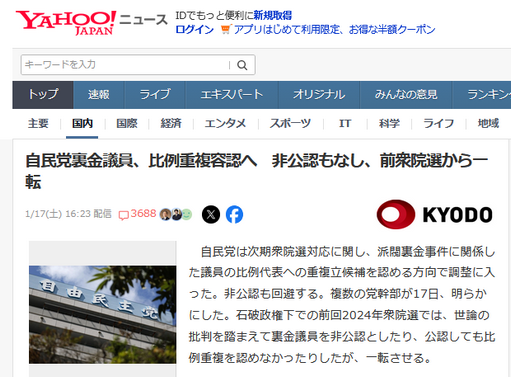Share article on X icon
This screenshot has width=511, height=377.
[211, 214]
